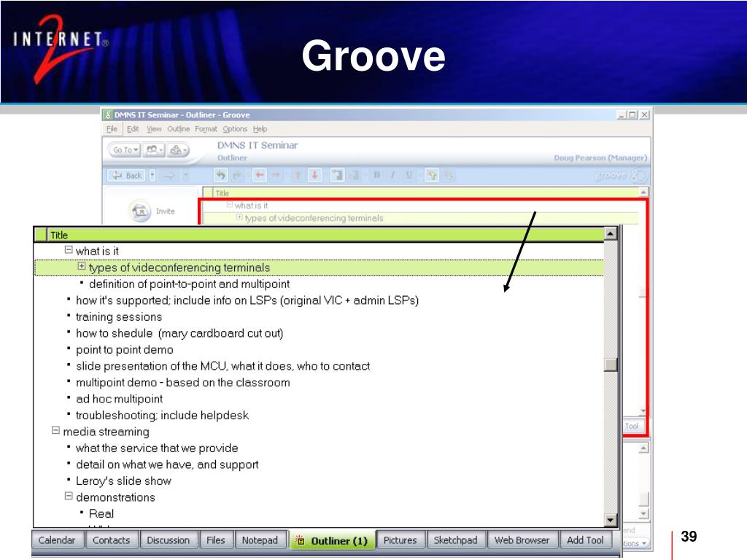Switch to the Notepad tab
The width and height of the screenshot is (747, 560).
(x=260, y=540)
